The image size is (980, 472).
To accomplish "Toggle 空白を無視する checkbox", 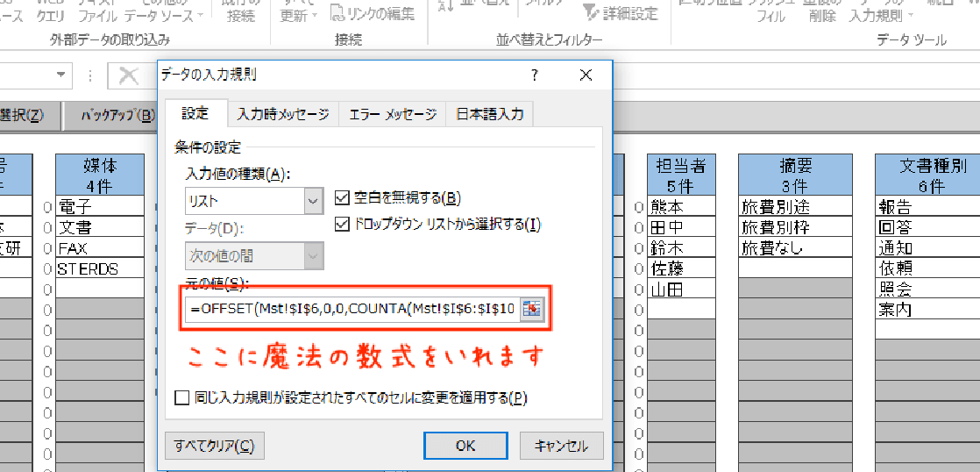I will tap(342, 198).
